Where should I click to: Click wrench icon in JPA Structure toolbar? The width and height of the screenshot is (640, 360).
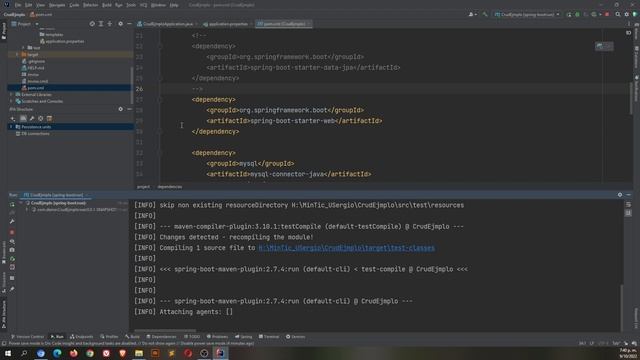pos(31,118)
